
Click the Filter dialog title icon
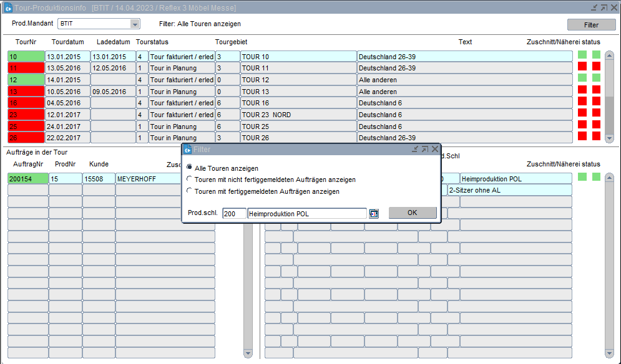187,150
